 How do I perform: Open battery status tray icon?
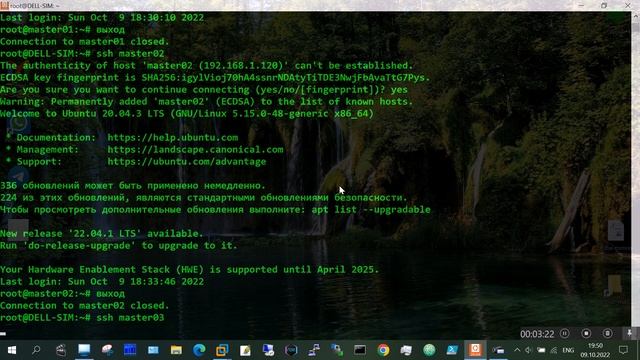tap(541, 350)
